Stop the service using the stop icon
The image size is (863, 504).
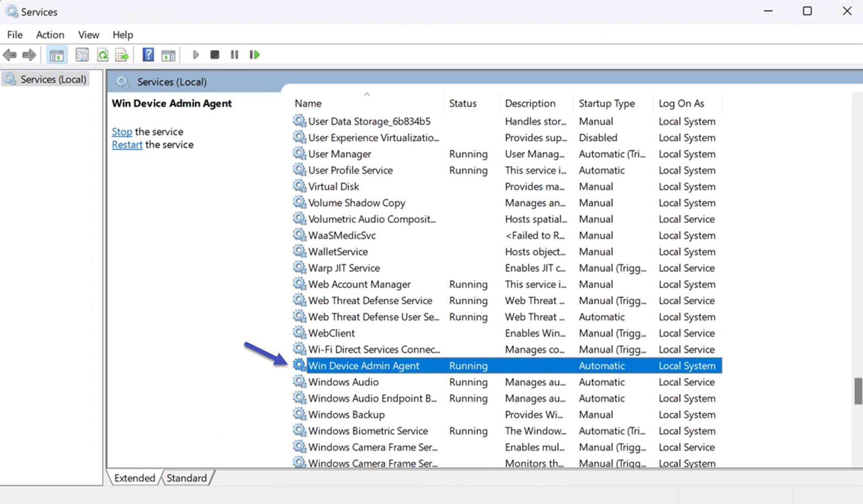pos(214,54)
